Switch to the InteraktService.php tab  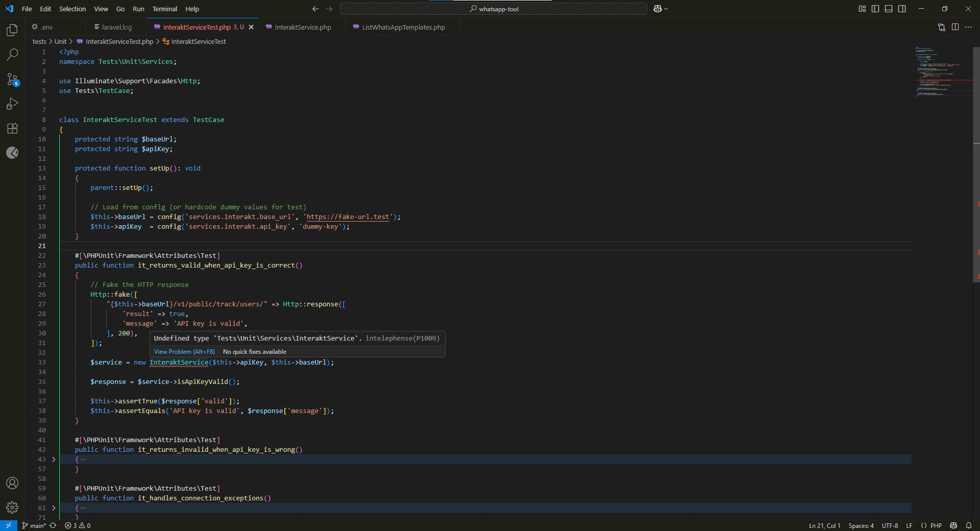(302, 27)
